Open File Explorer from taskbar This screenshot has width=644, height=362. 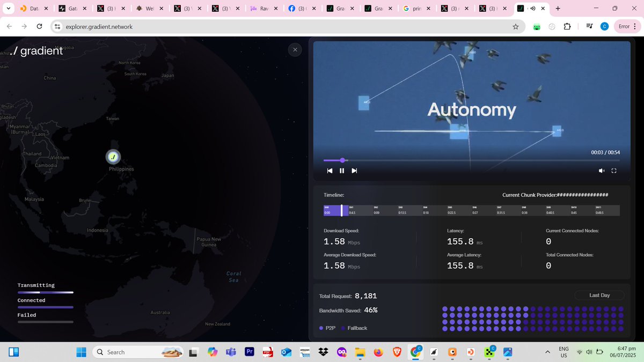click(360, 352)
